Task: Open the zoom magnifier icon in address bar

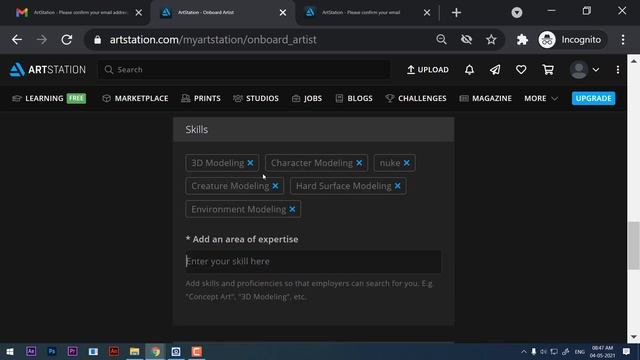Action: coord(441,40)
